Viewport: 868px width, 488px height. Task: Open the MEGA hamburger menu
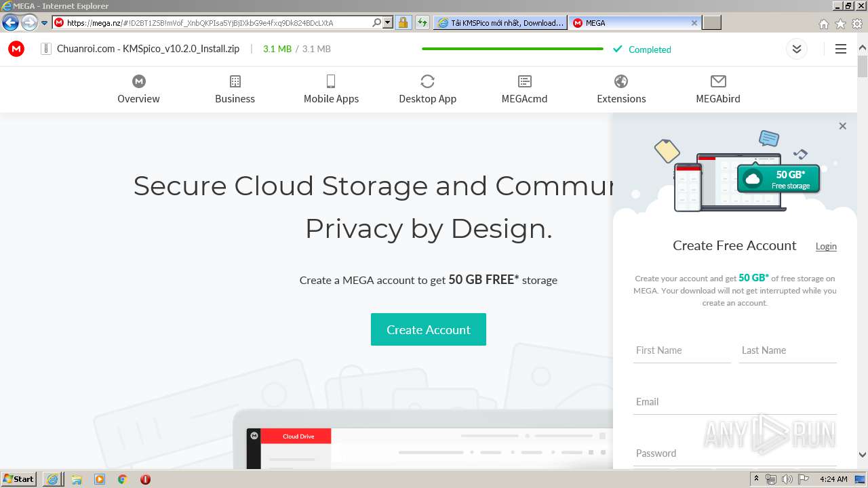841,49
